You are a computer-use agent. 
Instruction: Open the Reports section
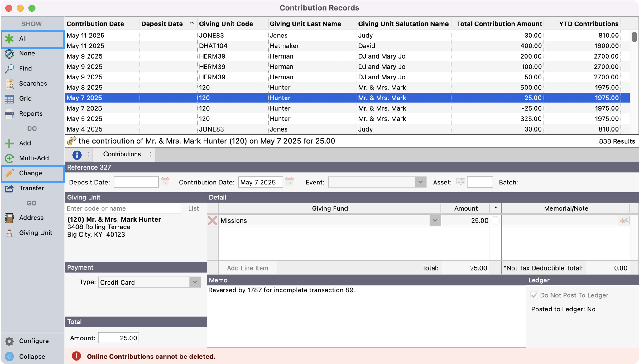coord(31,113)
